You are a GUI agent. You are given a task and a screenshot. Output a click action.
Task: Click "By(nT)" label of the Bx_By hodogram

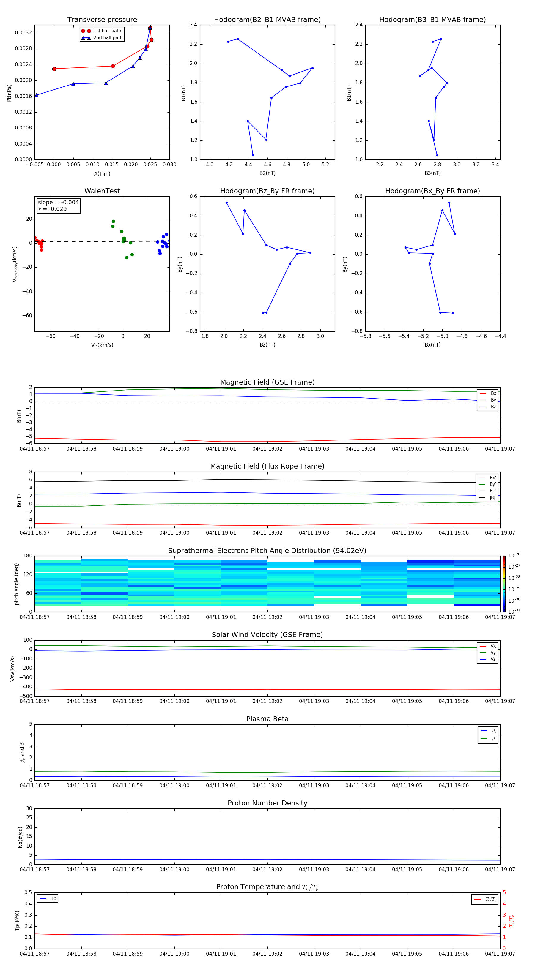(345, 264)
